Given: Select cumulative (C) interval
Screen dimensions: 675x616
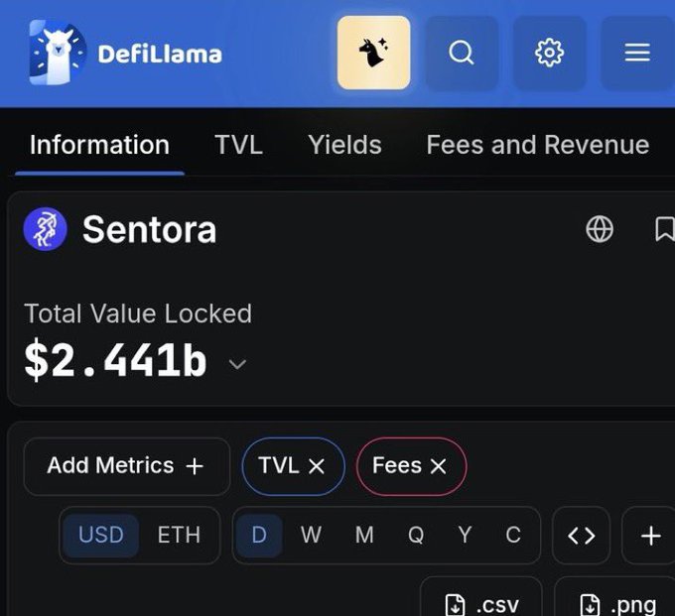Looking at the screenshot, I should coord(513,536).
